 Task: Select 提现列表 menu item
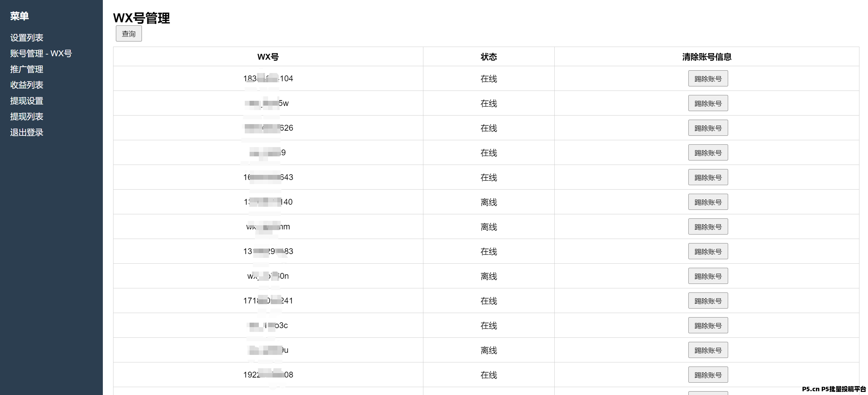(27, 117)
